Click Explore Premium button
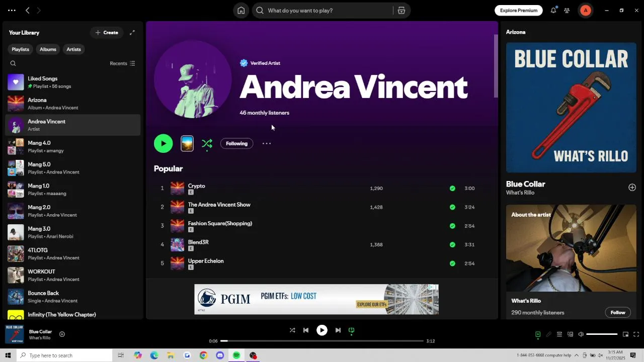 519,10
